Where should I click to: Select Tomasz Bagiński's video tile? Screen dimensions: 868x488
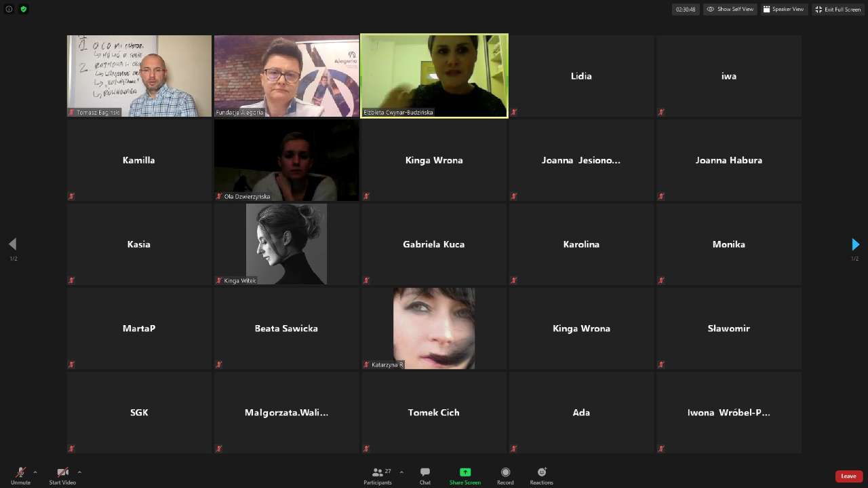coord(139,76)
